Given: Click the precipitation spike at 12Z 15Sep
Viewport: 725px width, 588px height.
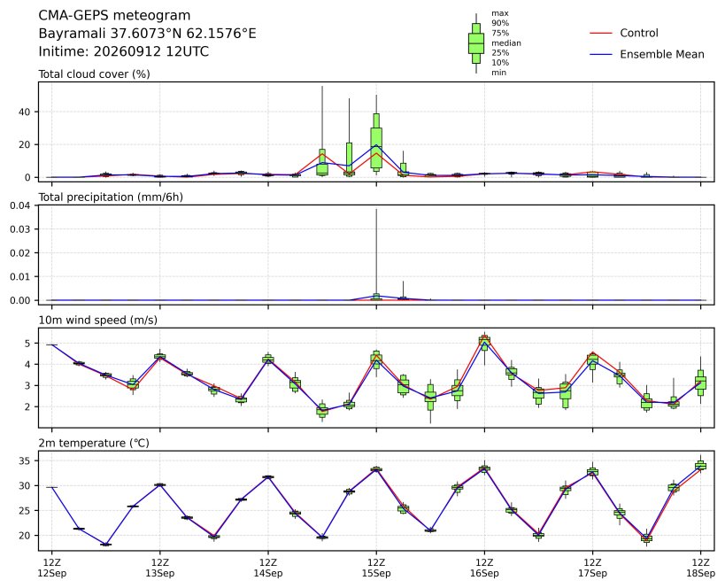Looking at the screenshot, I should [376, 253].
